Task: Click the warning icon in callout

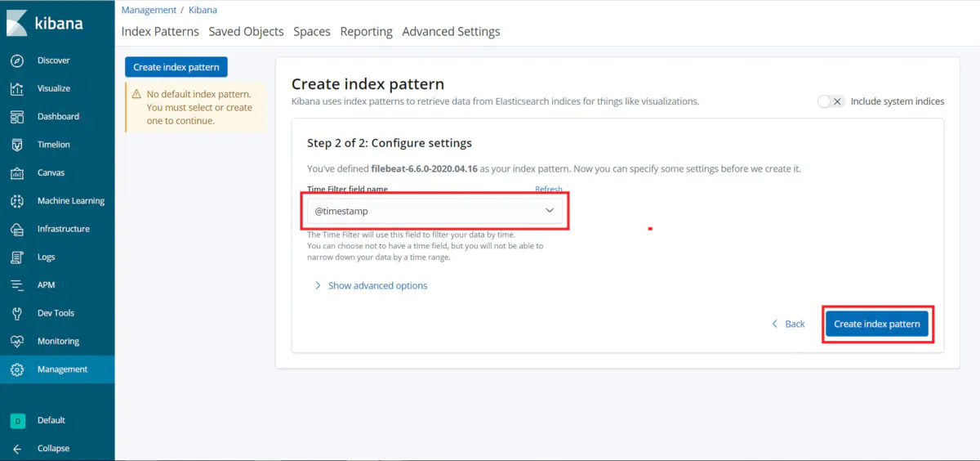Action: (x=136, y=95)
